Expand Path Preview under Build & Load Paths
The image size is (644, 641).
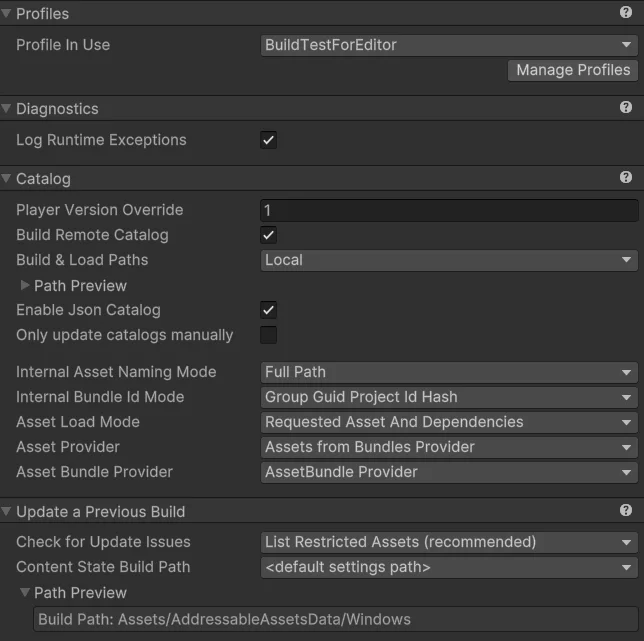click(25, 285)
